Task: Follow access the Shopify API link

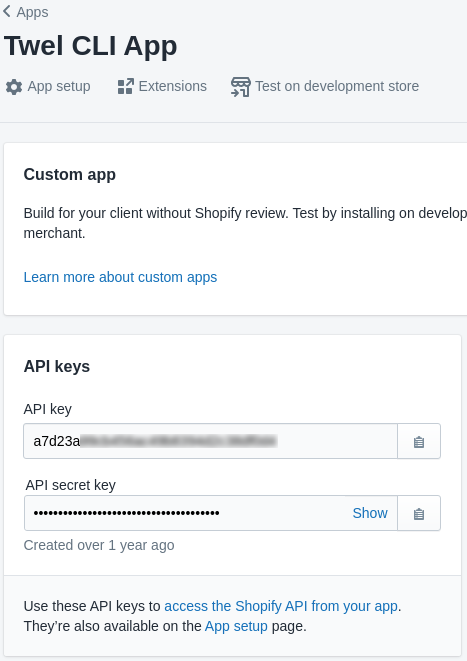Action: click(281, 606)
